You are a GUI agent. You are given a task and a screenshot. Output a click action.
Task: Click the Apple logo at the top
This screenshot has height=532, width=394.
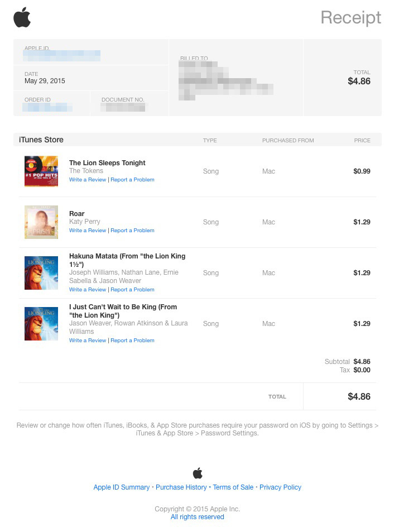point(22,17)
